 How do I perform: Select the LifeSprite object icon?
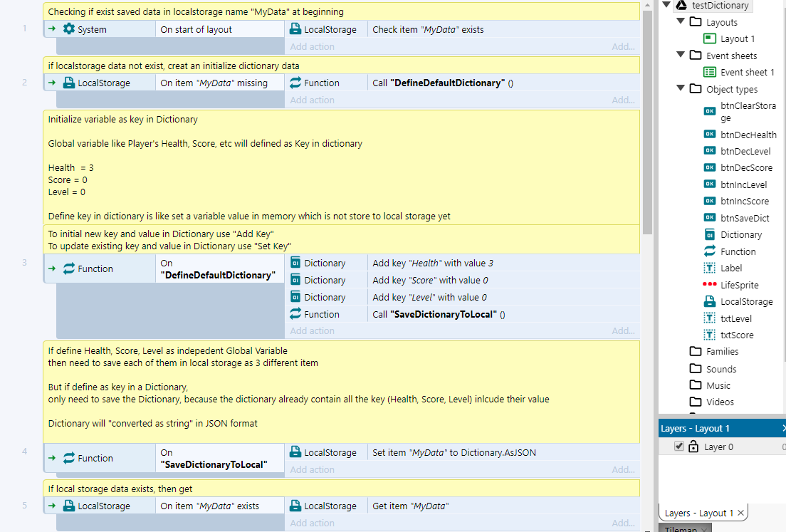coord(709,285)
